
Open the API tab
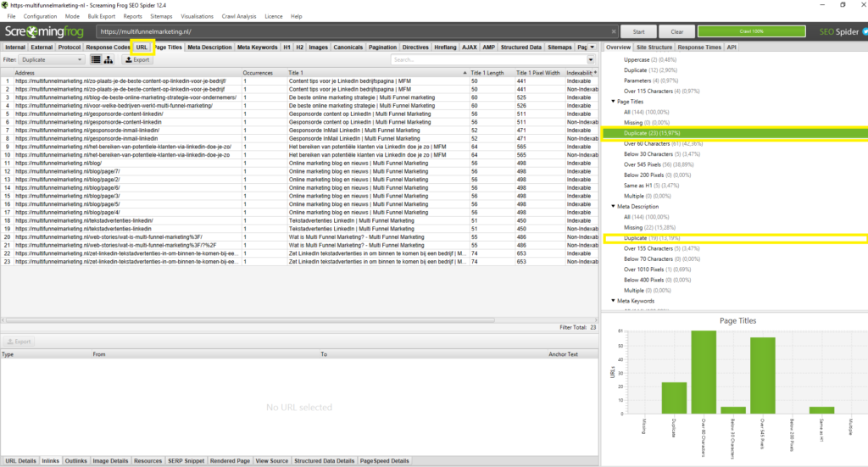[732, 47]
